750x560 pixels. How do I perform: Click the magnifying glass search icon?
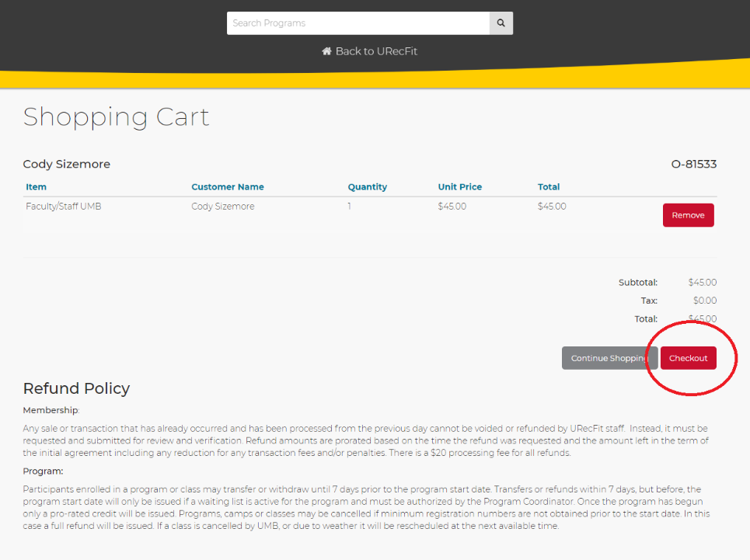coord(501,23)
